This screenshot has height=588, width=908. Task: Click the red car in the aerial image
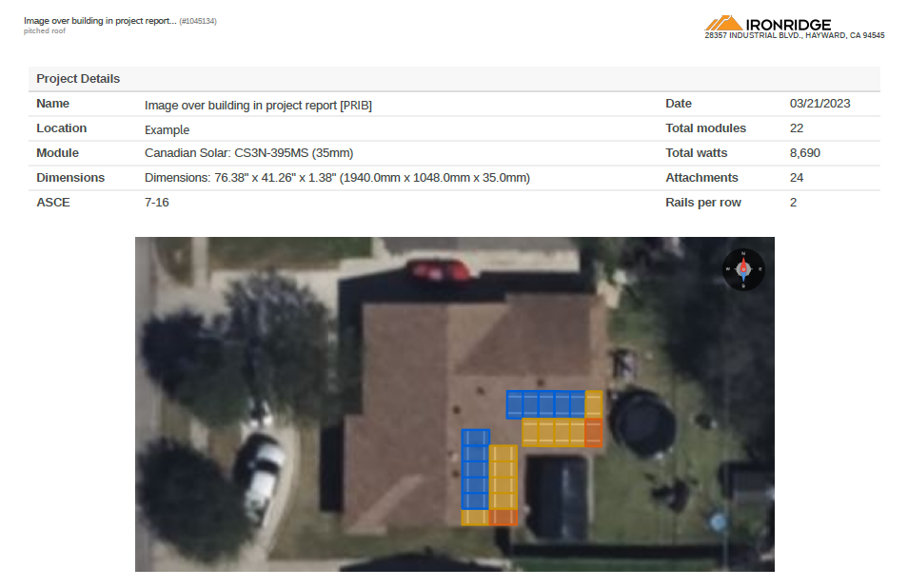439,271
